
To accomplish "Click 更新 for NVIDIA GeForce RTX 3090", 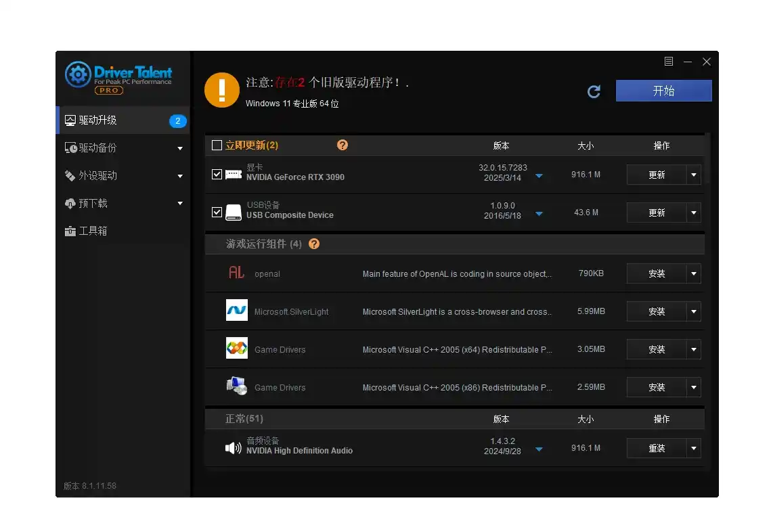I will [657, 175].
